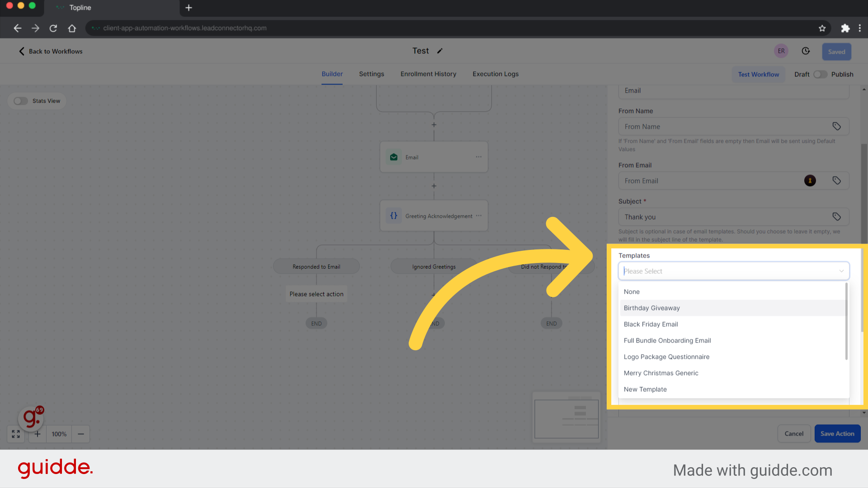Click the workflow minimap thumbnail
868x488 pixels.
click(566, 418)
